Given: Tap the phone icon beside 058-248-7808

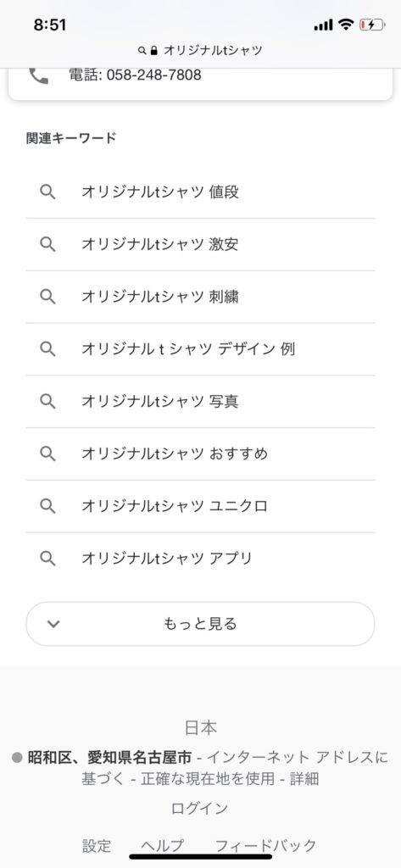Looking at the screenshot, I should (x=39, y=75).
